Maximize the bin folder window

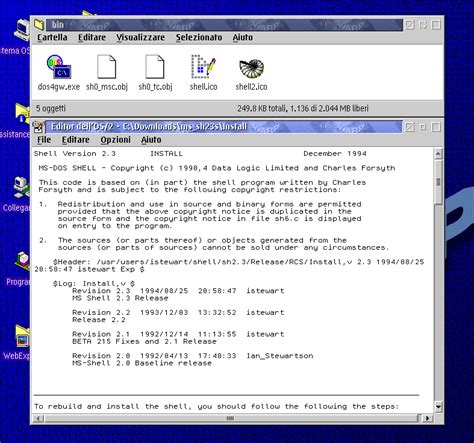click(436, 25)
